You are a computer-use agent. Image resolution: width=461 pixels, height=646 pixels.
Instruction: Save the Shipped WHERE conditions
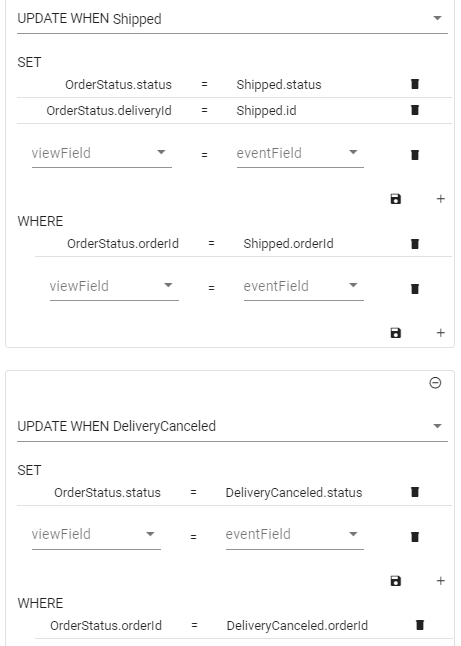(x=395, y=332)
